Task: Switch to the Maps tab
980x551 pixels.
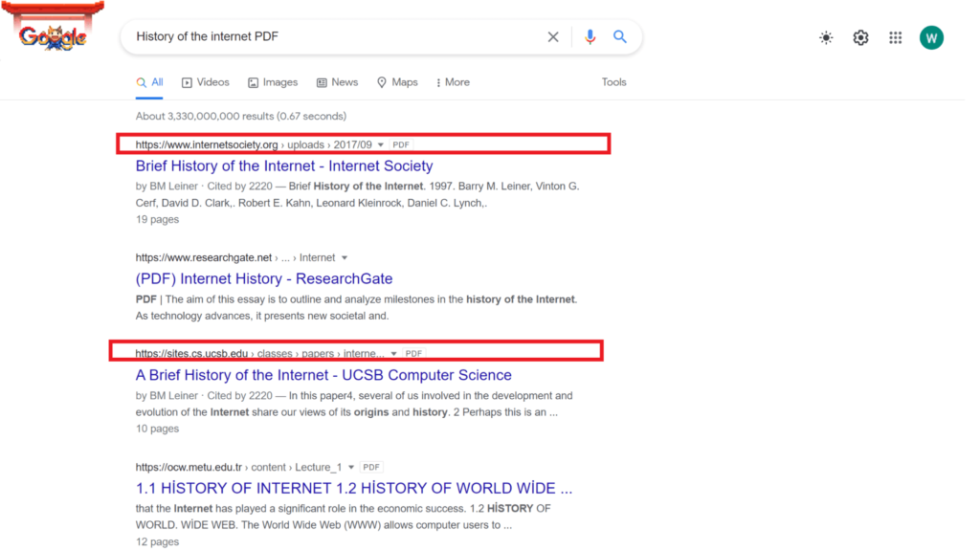Action: (x=397, y=82)
